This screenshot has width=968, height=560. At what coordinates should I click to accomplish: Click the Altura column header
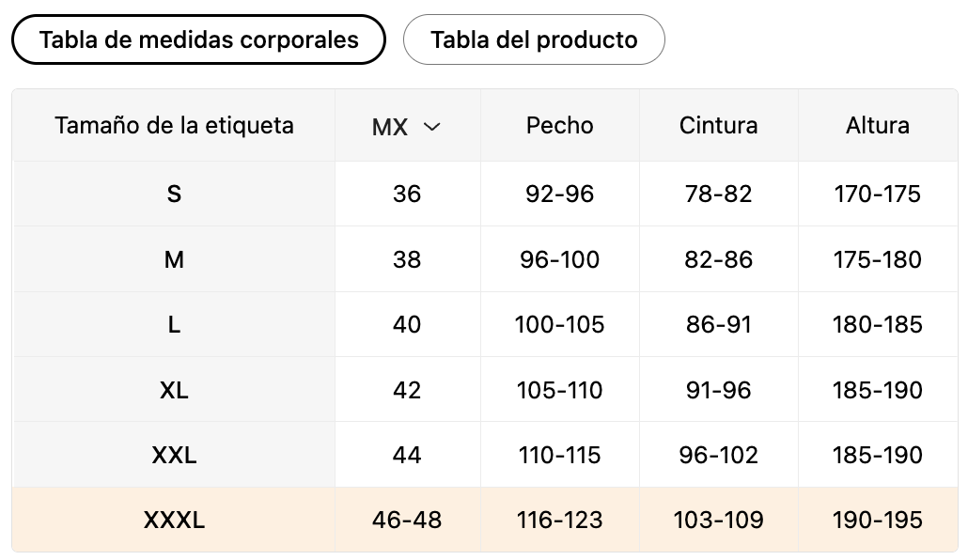(x=878, y=125)
